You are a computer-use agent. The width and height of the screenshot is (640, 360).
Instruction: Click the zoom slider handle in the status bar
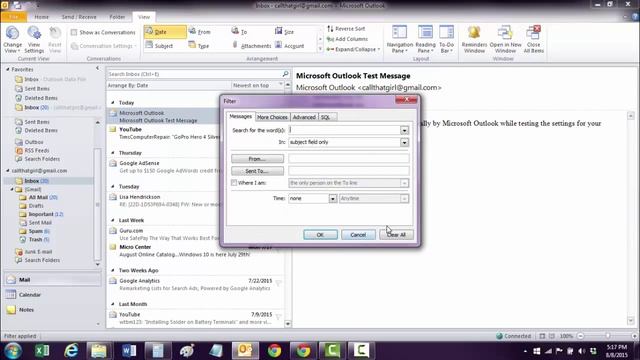[608, 336]
